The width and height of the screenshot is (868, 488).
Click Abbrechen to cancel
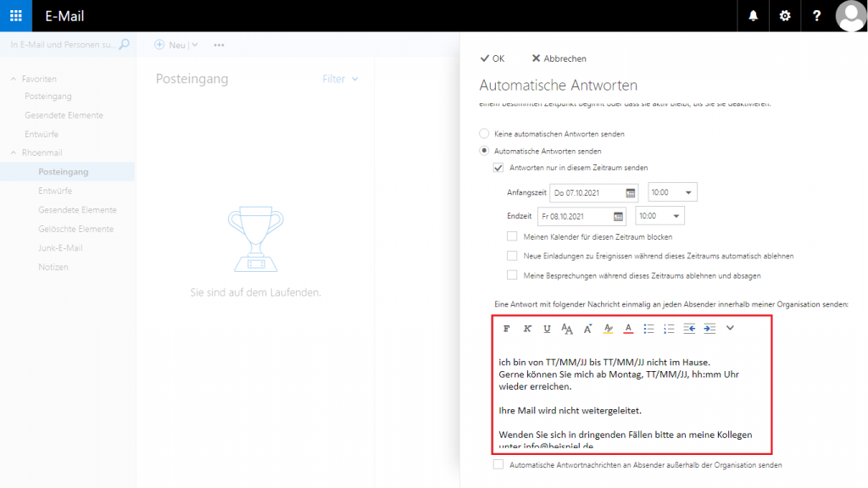click(x=559, y=58)
